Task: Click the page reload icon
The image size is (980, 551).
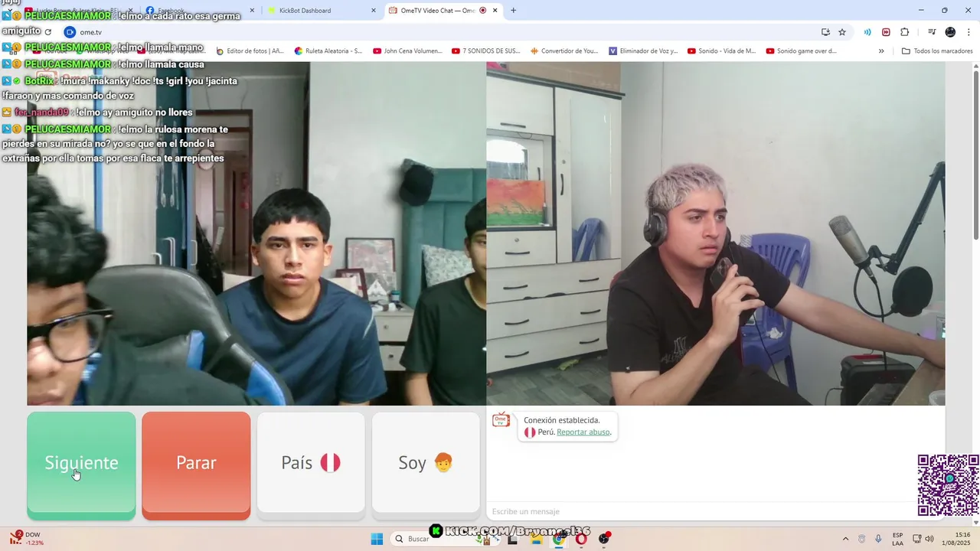Action: click(48, 32)
